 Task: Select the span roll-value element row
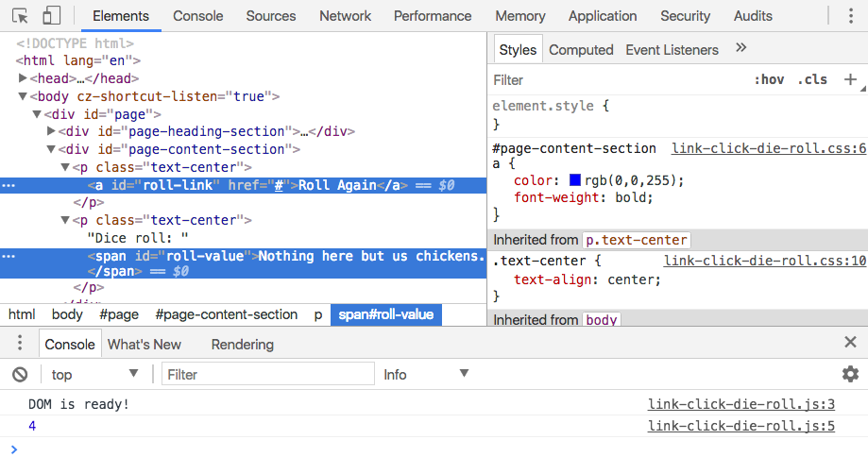click(x=243, y=263)
